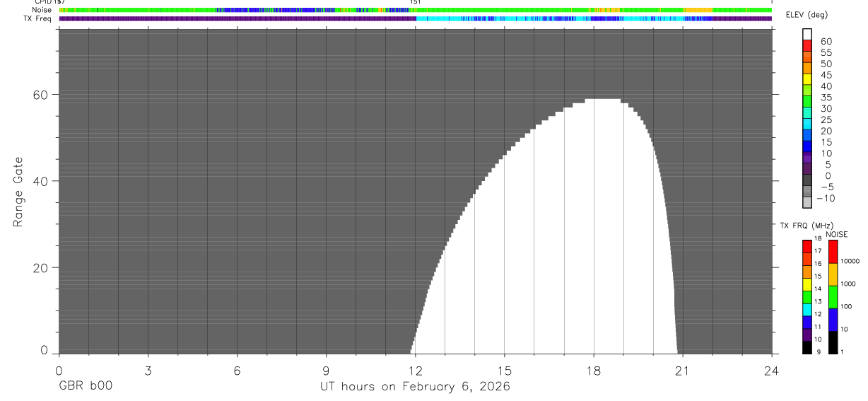Select the '9' hour tick on the time axis
This screenshot has width=868, height=401.
(x=326, y=371)
